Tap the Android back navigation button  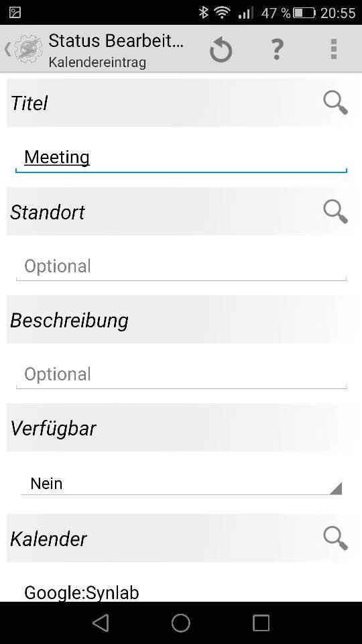coord(101,623)
